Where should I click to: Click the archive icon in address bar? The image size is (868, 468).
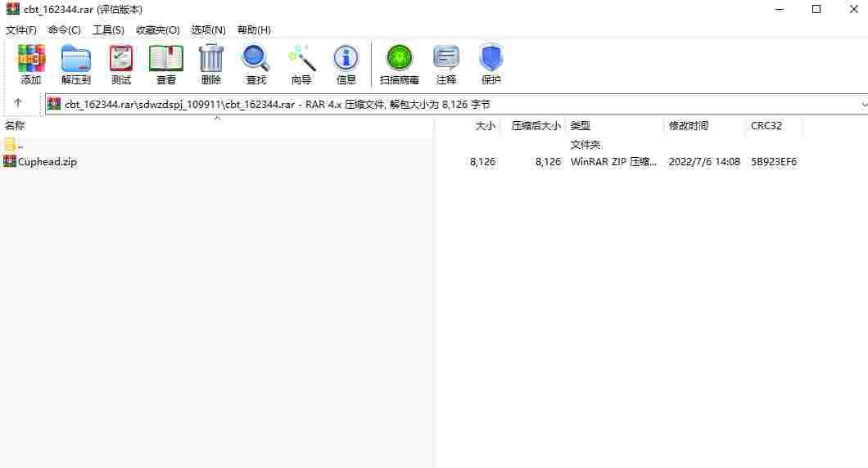[54, 104]
